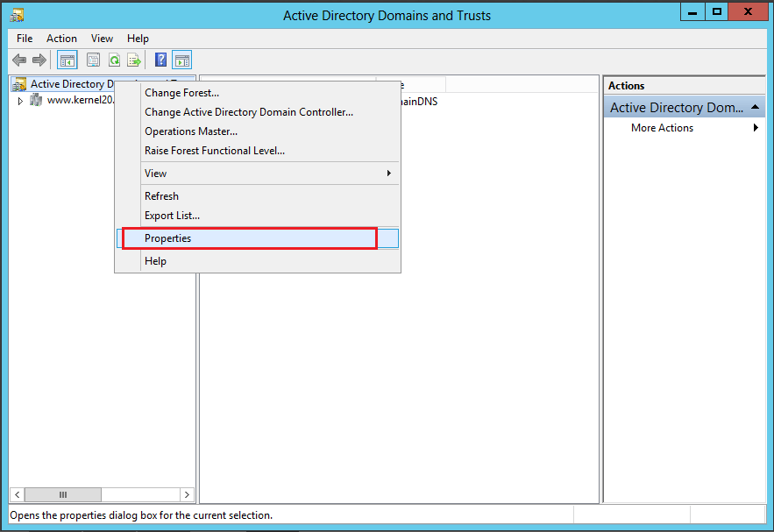This screenshot has width=774, height=532.
Task: Click the green Refresh toolbar icon
Action: click(115, 60)
